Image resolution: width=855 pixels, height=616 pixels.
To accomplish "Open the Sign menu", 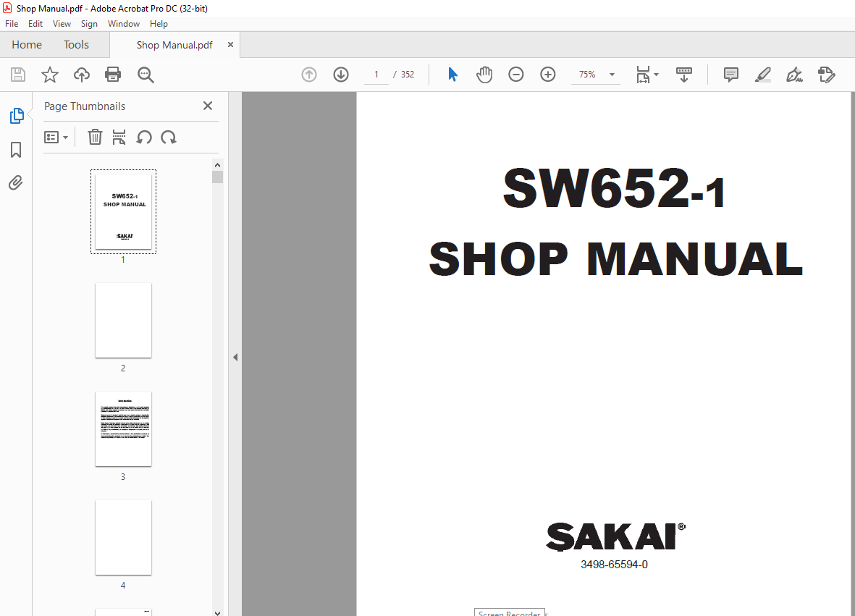I will [89, 24].
